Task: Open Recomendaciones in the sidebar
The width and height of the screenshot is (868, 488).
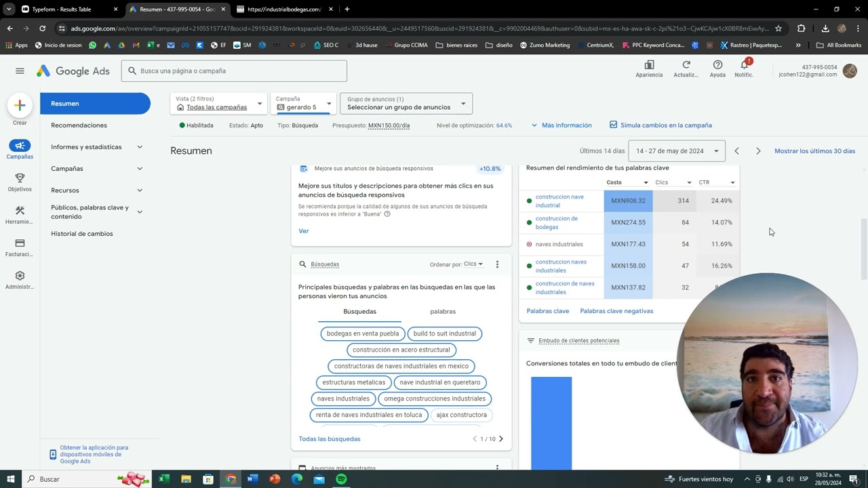Action: 79,125
